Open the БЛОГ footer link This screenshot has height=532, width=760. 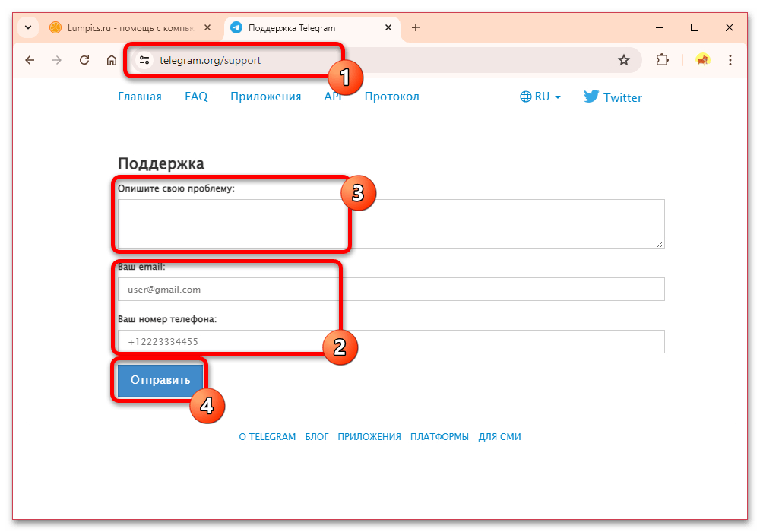tap(317, 436)
